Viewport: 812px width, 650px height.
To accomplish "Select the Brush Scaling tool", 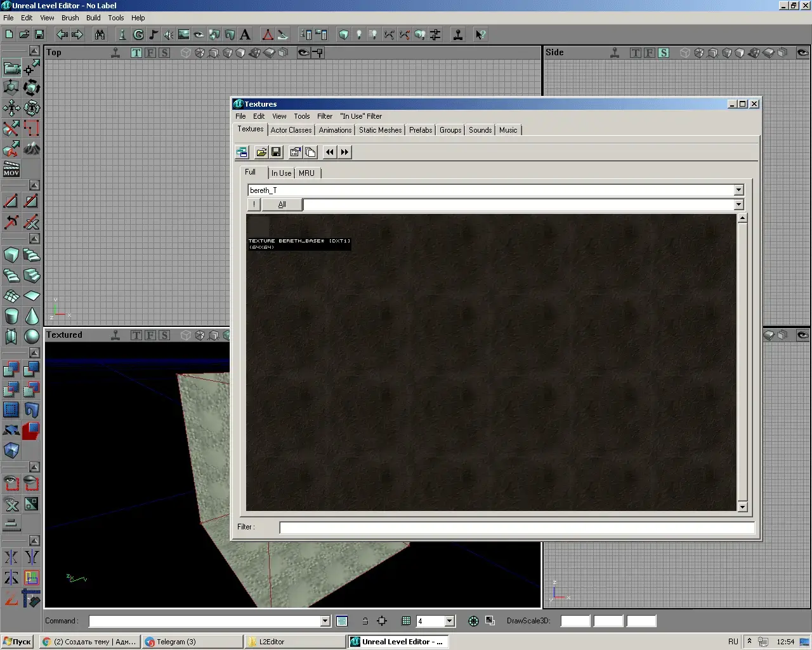I will 11,88.
